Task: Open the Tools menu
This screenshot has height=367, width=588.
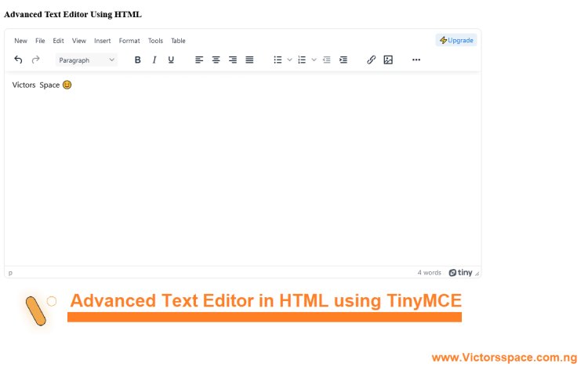Action: point(155,41)
